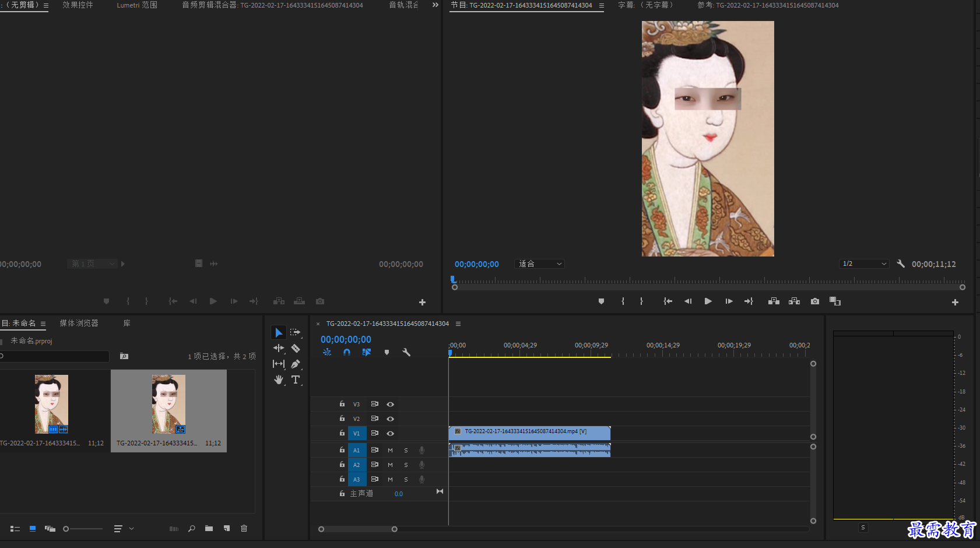
Task: Toggle V2 track output eye
Action: (391, 419)
